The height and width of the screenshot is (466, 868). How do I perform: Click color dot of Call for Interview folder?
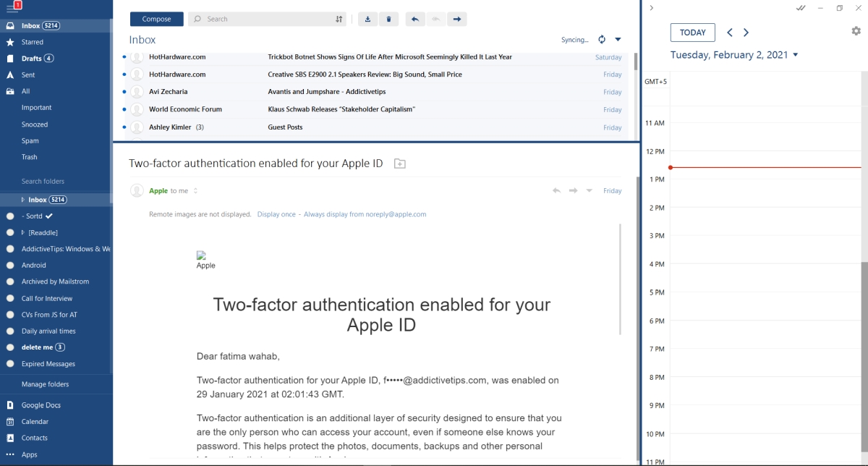pyautogui.click(x=10, y=298)
